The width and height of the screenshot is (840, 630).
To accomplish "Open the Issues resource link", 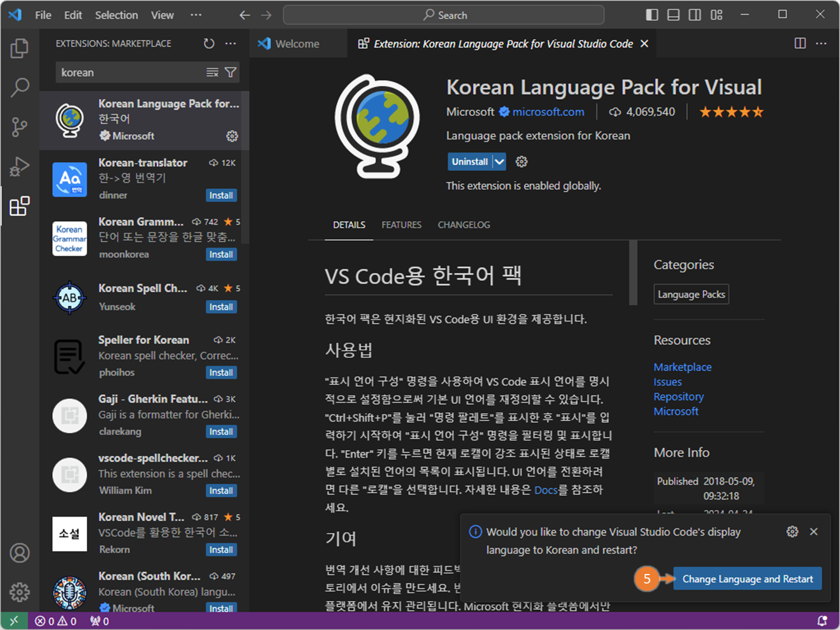I will click(668, 382).
